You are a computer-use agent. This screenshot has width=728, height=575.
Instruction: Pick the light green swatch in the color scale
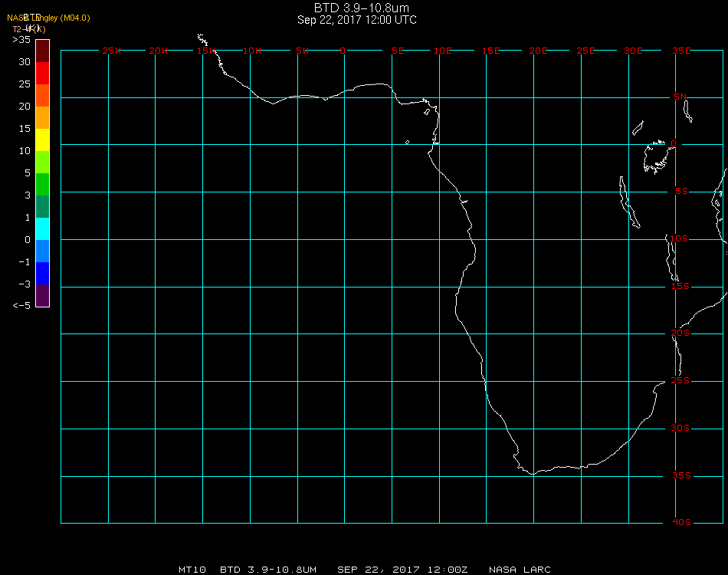point(43,162)
